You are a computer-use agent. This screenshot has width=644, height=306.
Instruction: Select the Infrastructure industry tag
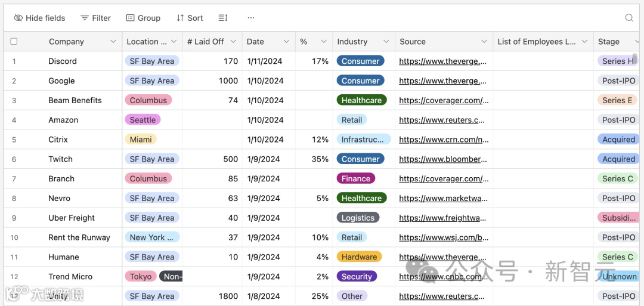364,140
